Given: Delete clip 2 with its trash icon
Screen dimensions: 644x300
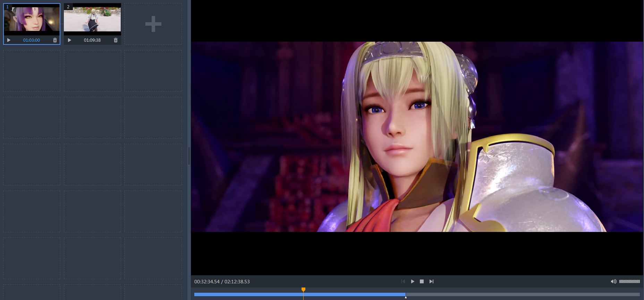Looking at the screenshot, I should coord(116,40).
